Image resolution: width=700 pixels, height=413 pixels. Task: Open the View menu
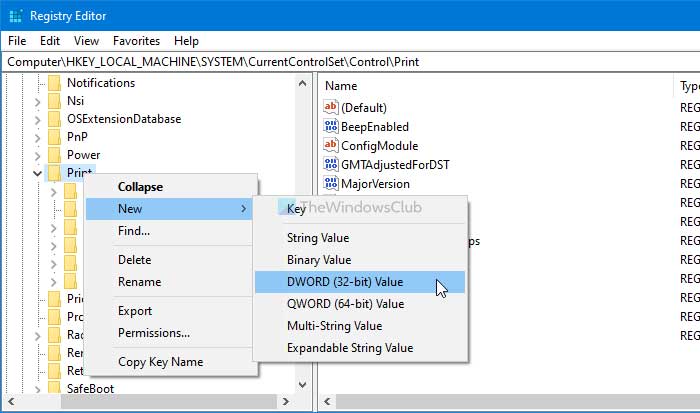click(86, 41)
